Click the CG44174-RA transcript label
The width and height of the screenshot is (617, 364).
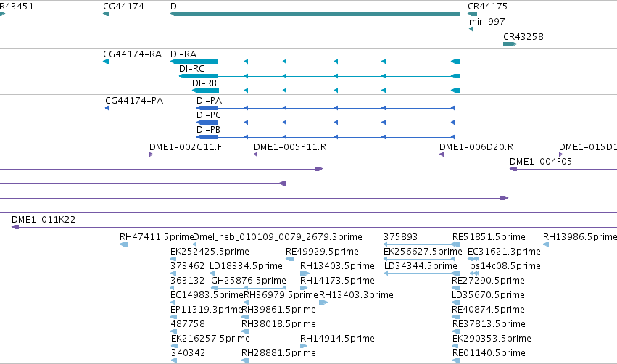click(132, 54)
